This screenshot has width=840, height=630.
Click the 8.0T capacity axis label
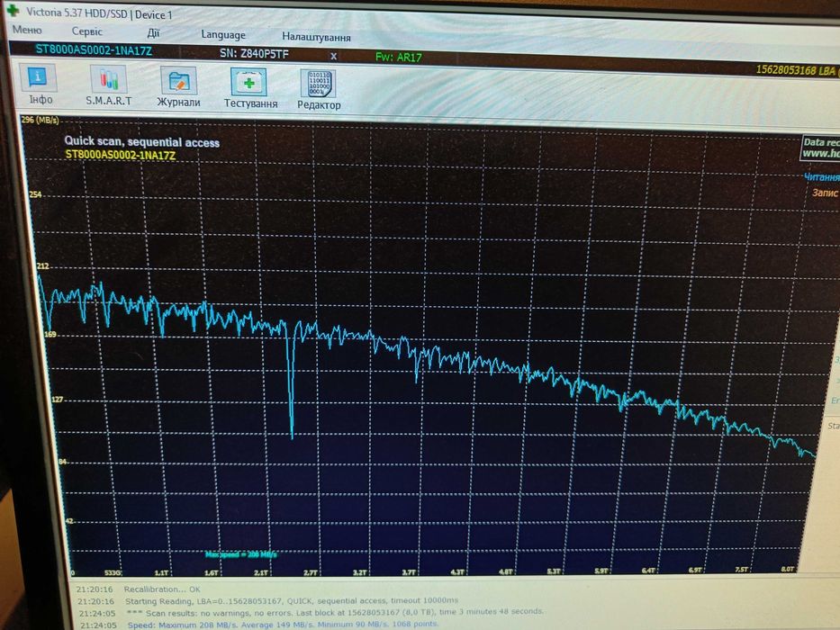click(x=788, y=569)
